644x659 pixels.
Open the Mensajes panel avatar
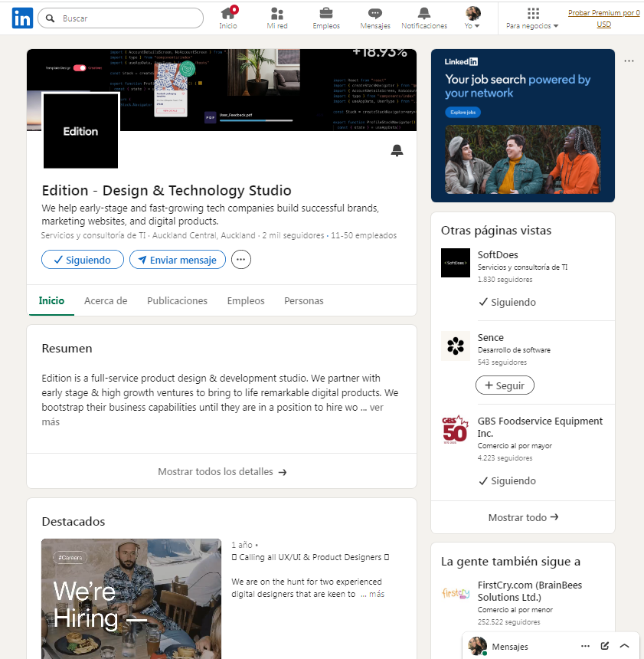(477, 646)
